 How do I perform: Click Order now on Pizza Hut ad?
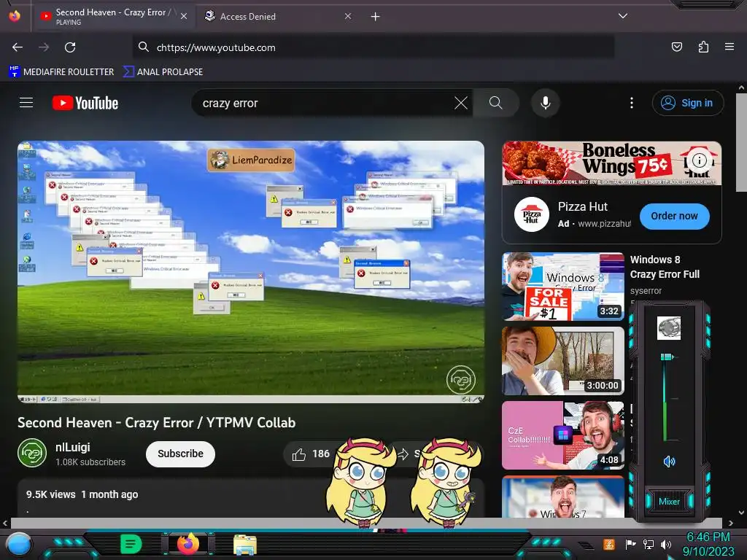[x=674, y=216]
